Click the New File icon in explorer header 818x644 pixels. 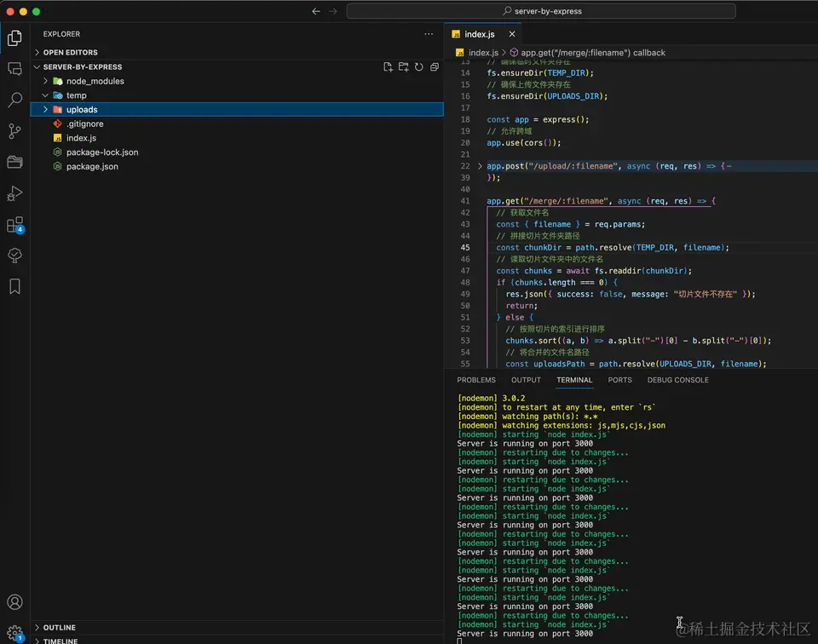coord(388,66)
